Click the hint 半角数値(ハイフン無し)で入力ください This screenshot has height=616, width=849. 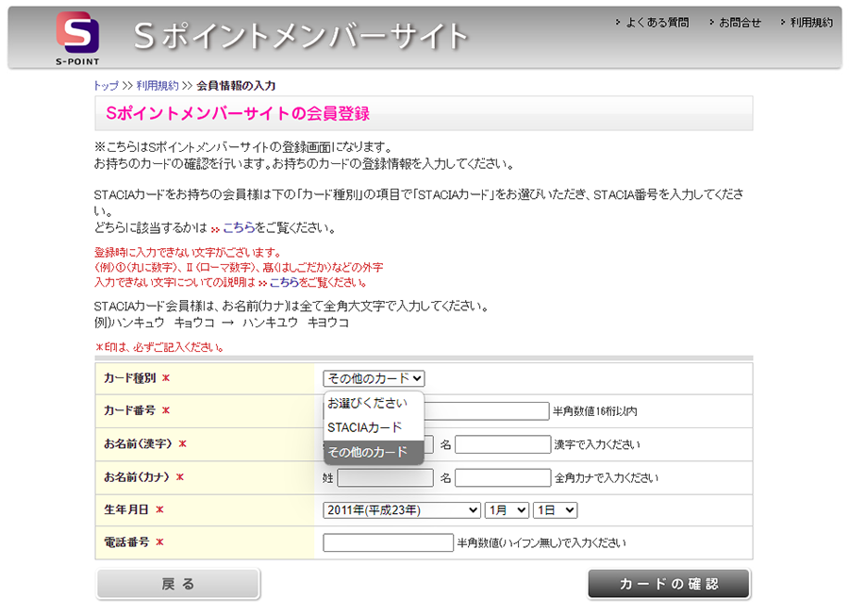[x=541, y=543]
